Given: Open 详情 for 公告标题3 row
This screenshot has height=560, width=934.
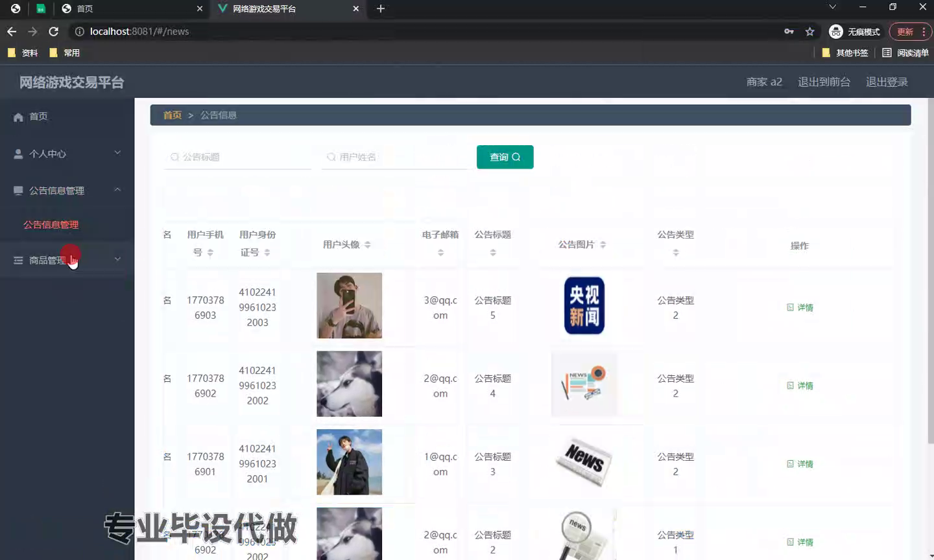Looking at the screenshot, I should click(800, 464).
